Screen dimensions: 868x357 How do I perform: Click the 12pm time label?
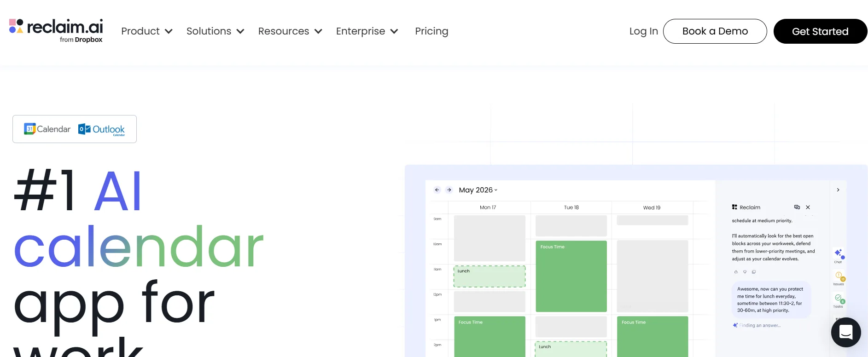click(437, 294)
